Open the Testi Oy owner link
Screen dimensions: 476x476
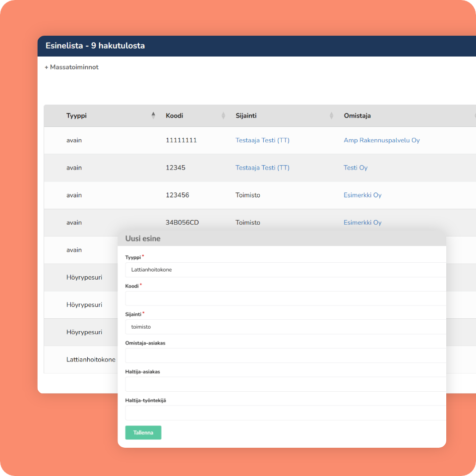tap(356, 168)
